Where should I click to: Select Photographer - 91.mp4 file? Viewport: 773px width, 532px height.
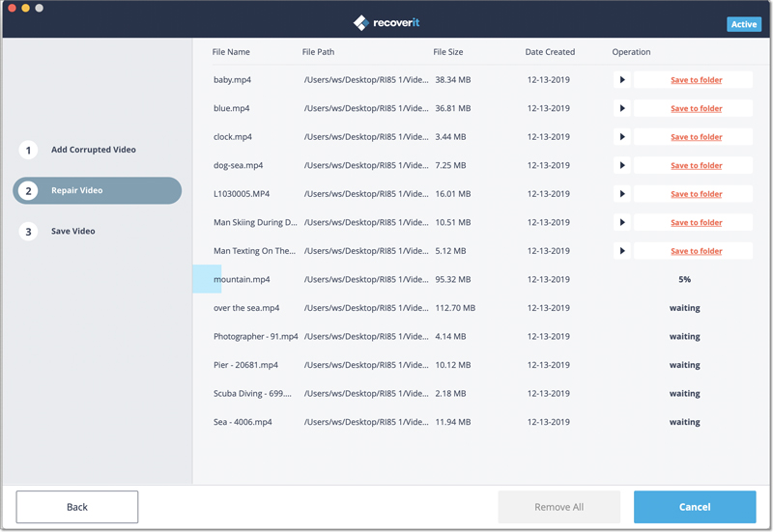[x=255, y=336]
